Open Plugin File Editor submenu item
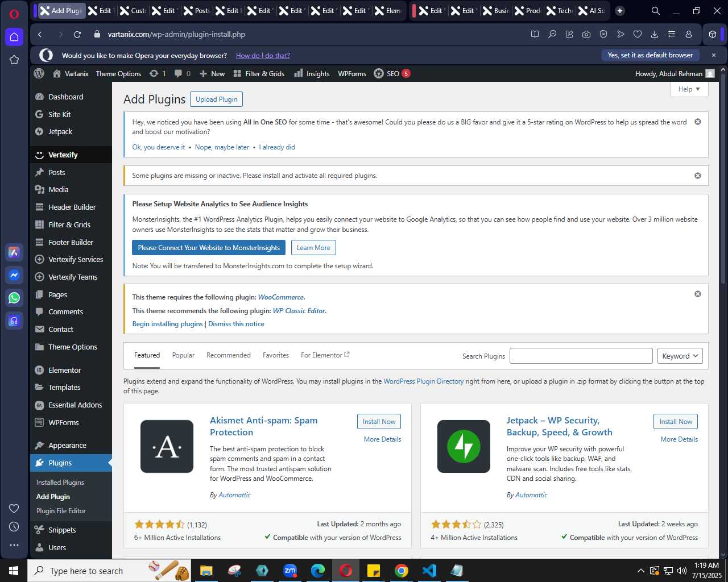 tap(61, 511)
